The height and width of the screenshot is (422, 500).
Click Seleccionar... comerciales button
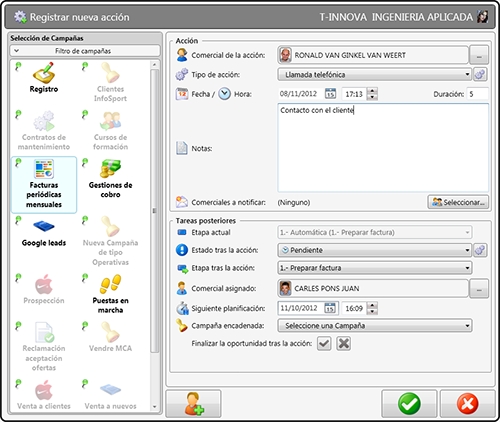[x=458, y=202]
